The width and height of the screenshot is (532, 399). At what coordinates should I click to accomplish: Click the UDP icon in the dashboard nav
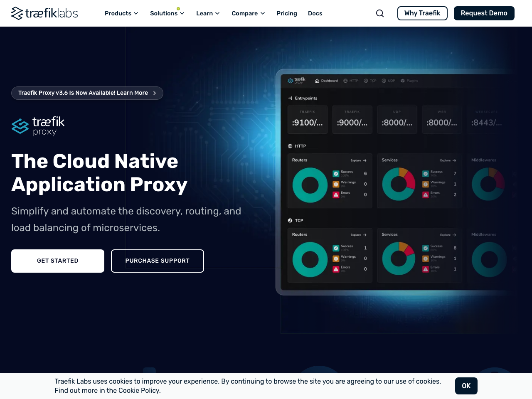[x=384, y=81]
